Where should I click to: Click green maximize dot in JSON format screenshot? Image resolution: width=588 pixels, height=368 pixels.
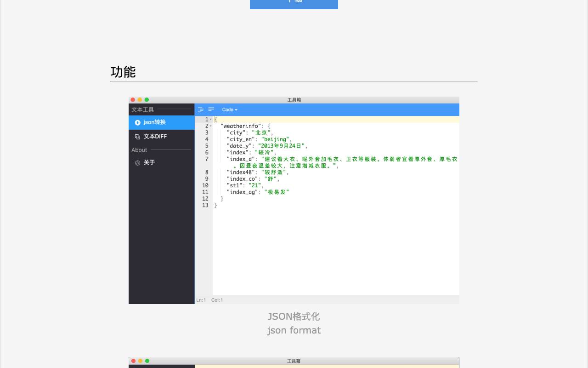coord(147,100)
